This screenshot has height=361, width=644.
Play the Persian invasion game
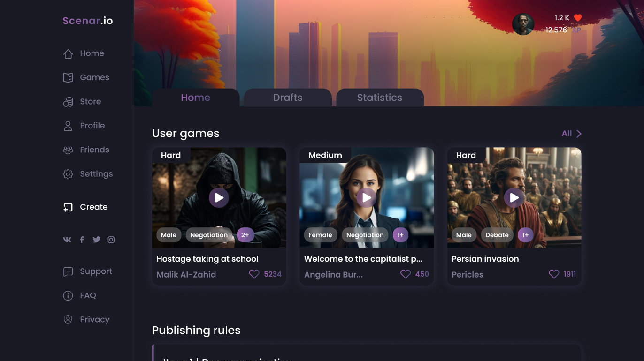(x=514, y=198)
